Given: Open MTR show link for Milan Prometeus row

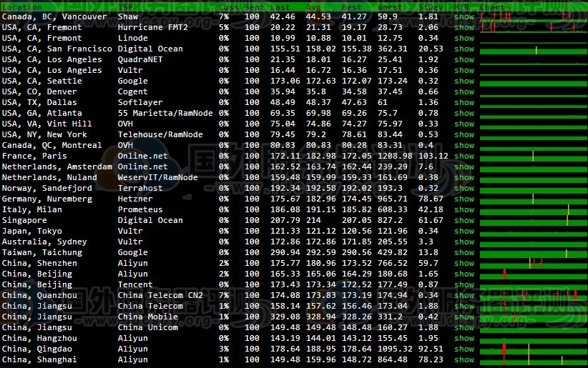Looking at the screenshot, I should [x=464, y=209].
